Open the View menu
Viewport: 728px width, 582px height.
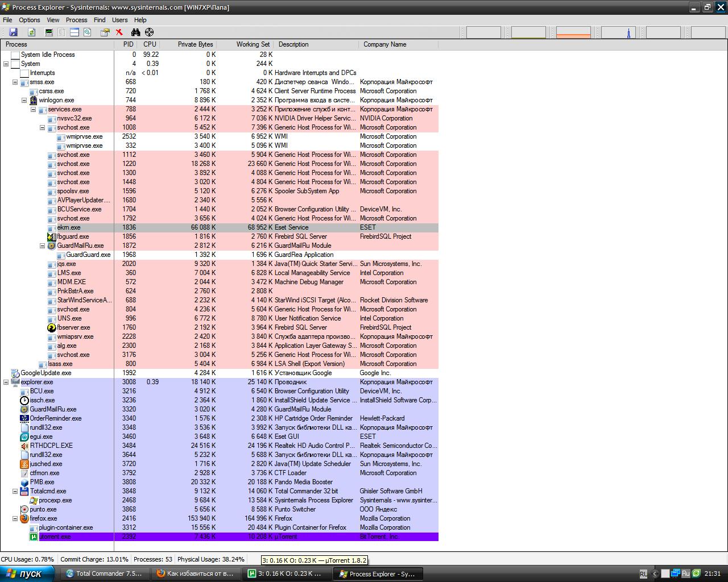click(x=53, y=20)
